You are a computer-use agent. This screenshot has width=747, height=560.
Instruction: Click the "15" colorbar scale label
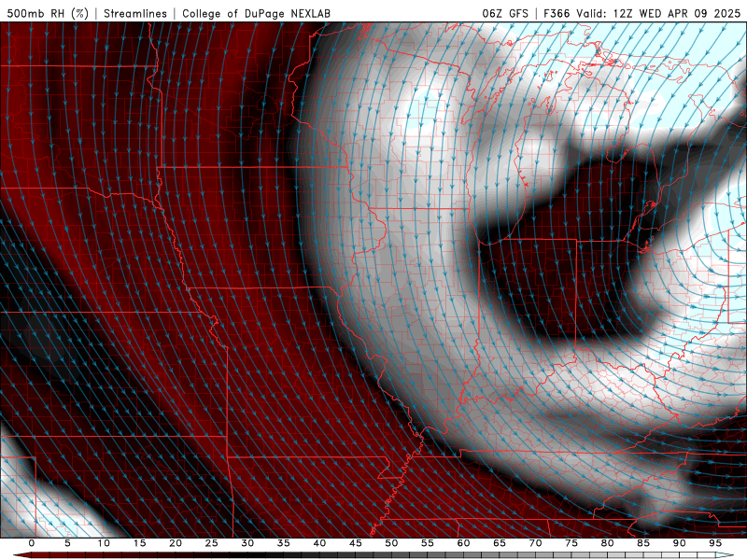coord(139,543)
